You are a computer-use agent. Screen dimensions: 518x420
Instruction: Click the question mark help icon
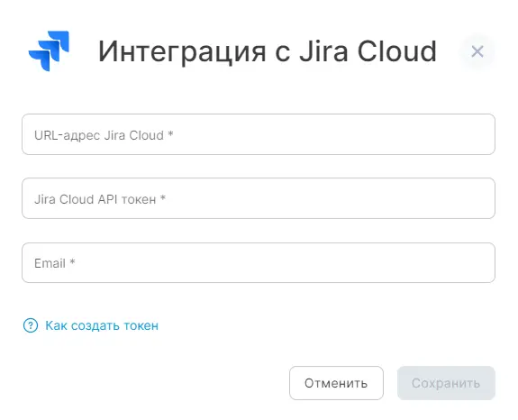click(31, 325)
